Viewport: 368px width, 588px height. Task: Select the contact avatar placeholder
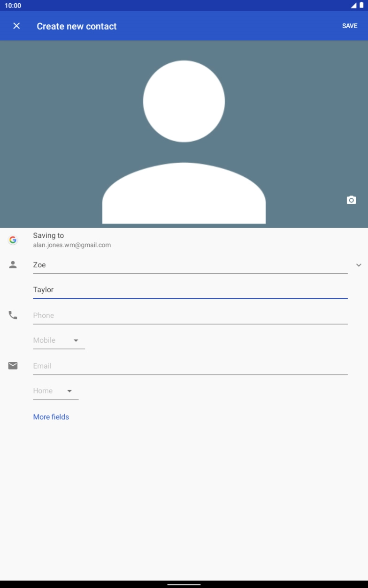(x=184, y=141)
